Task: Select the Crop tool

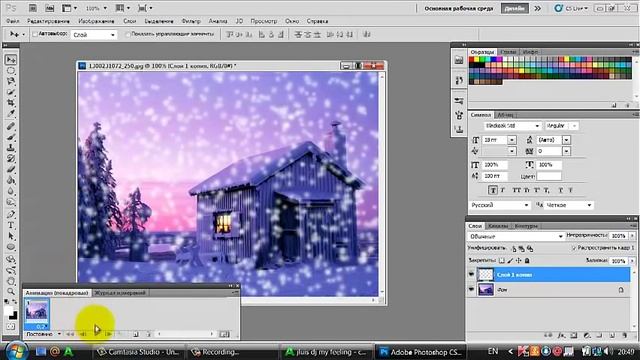Action: [11, 103]
